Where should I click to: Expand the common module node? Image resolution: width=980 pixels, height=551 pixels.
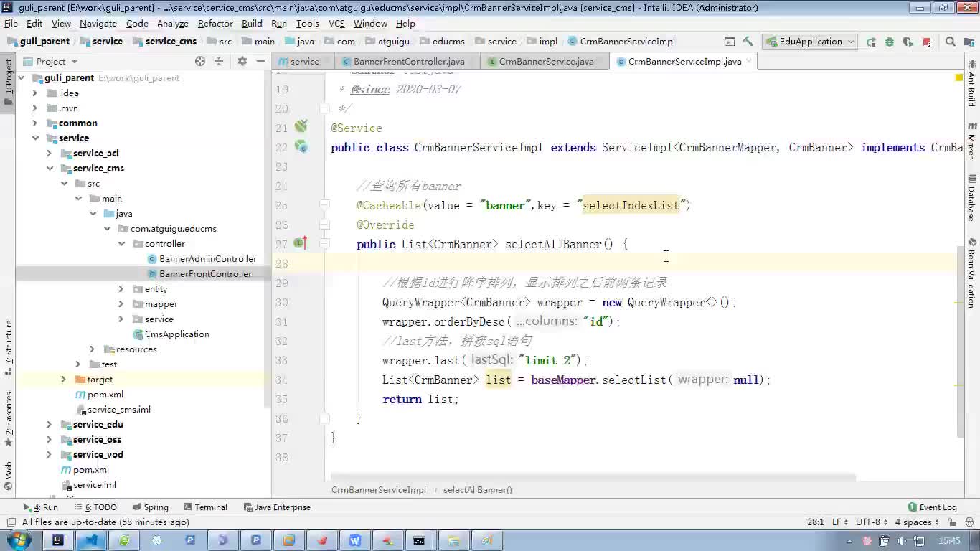(35, 123)
